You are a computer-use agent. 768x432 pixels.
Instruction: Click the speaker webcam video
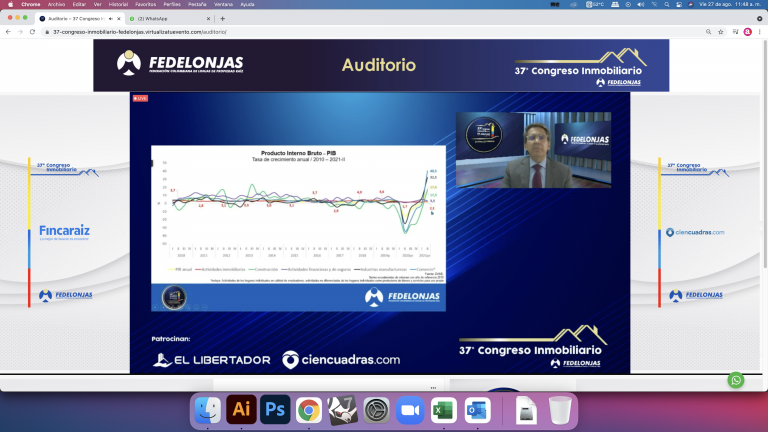pos(533,150)
